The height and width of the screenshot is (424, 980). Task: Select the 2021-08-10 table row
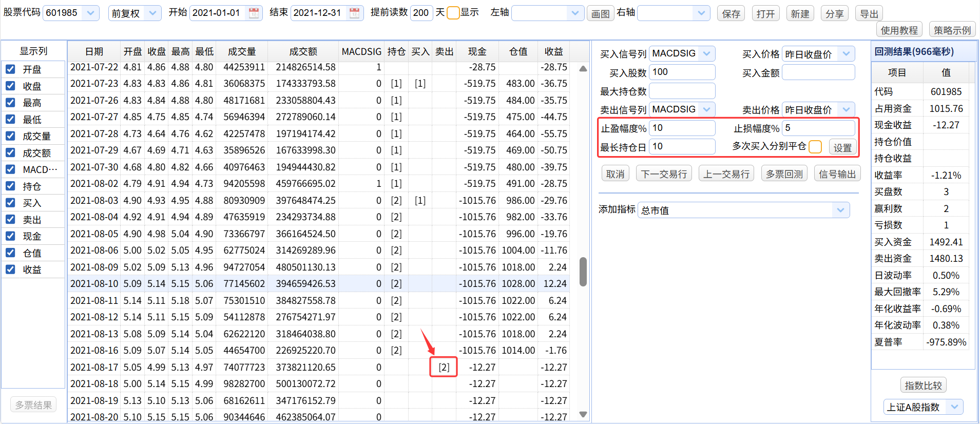[x=318, y=283]
